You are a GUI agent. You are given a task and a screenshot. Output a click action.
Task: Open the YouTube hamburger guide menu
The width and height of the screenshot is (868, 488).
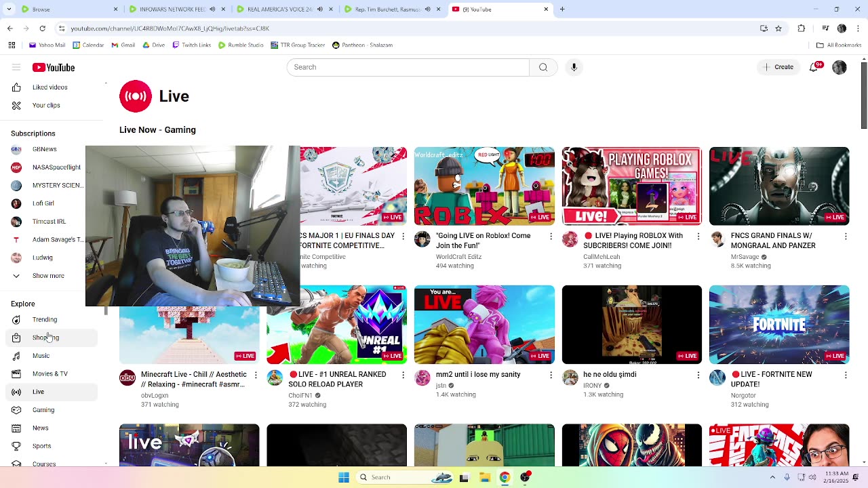tap(16, 67)
